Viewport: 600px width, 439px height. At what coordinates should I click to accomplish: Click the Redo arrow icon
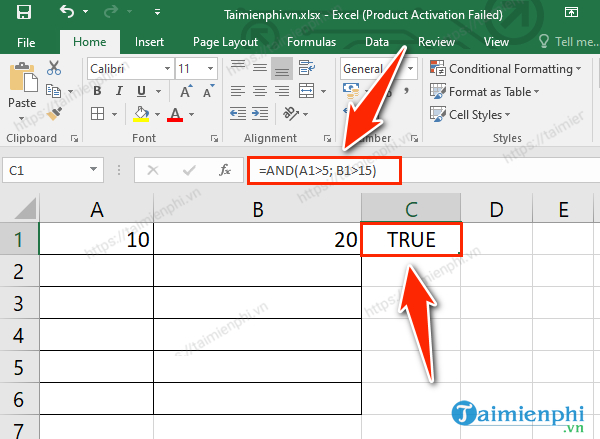(111, 12)
